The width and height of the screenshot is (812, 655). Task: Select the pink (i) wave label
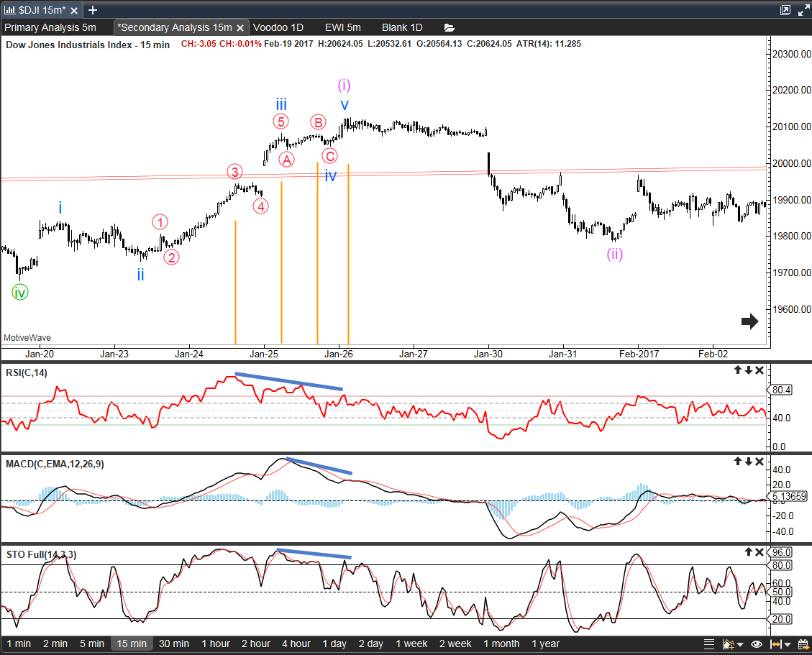pos(344,84)
